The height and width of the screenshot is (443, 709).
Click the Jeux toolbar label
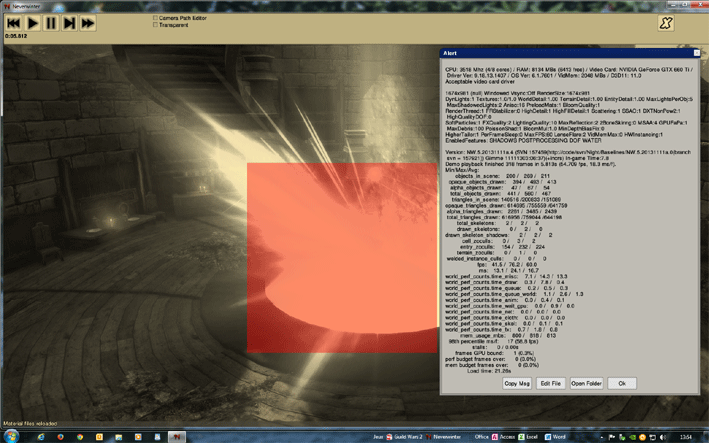tap(378, 437)
